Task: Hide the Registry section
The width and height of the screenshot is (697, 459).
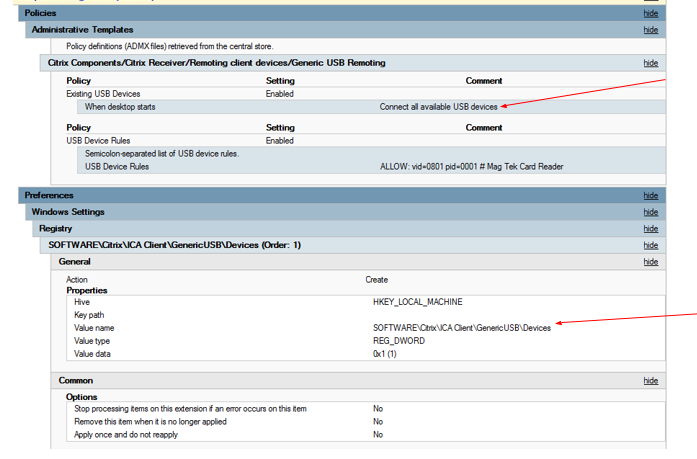Action: [x=651, y=228]
